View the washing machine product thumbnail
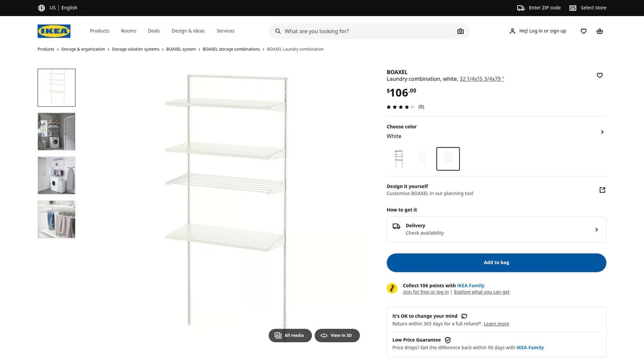Viewport: 644px width, 362px height. 56,131
